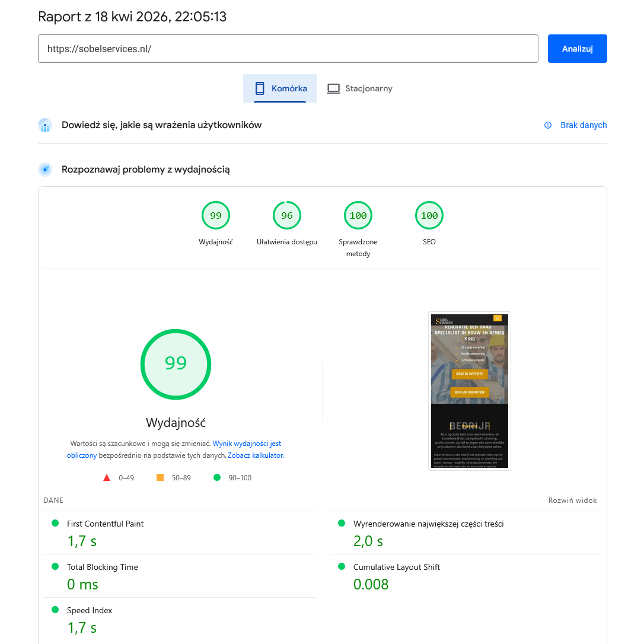This screenshot has height=644, width=644.
Task: Click the user experience section icon
Action: [x=45, y=125]
